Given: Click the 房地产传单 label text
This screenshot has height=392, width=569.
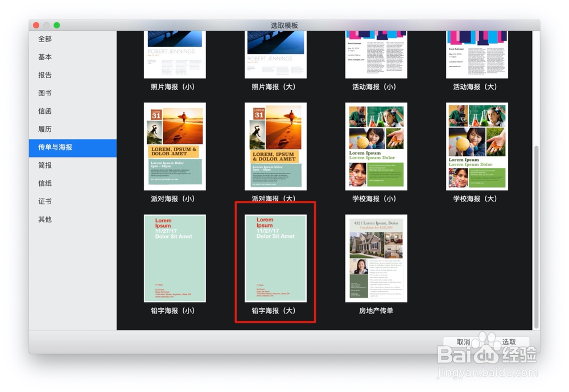Looking at the screenshot, I should tap(376, 311).
